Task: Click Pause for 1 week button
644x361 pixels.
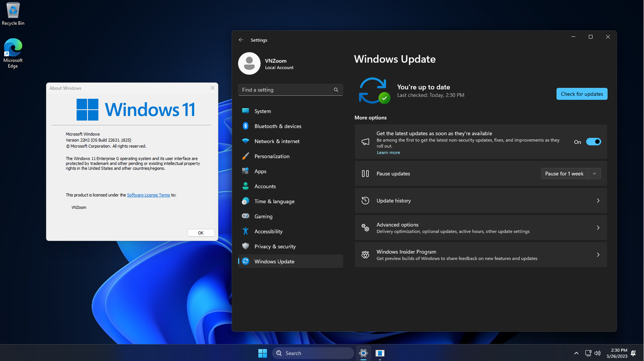Action: pyautogui.click(x=564, y=174)
